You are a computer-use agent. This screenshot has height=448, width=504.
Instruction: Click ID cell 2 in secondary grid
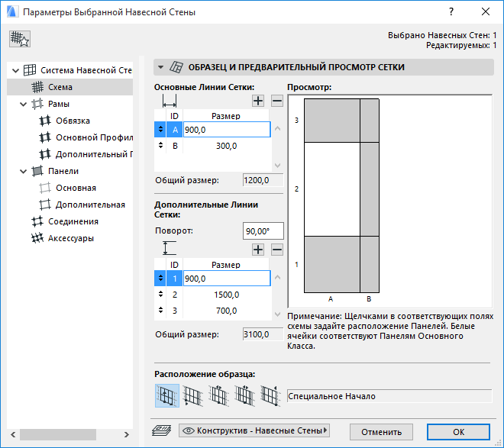175,295
